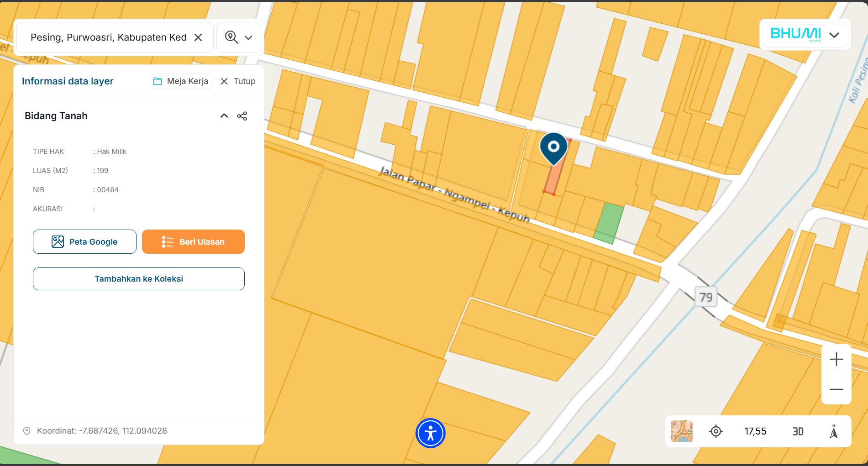Viewport: 868px width, 466px height.
Task: Locate my current position on map
Action: (715, 431)
